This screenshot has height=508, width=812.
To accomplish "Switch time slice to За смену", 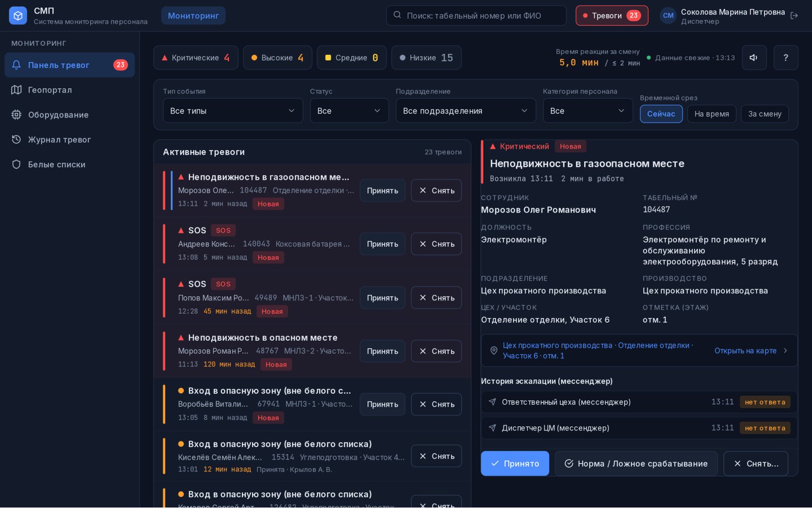I will click(x=764, y=114).
